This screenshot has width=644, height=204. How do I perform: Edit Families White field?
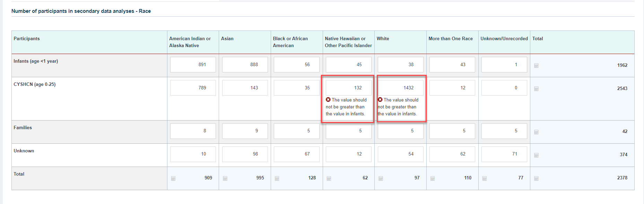click(401, 131)
